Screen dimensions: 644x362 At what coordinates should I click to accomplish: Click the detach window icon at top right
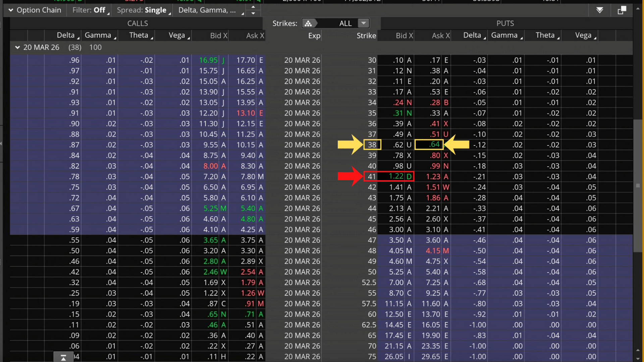pyautogui.click(x=622, y=10)
